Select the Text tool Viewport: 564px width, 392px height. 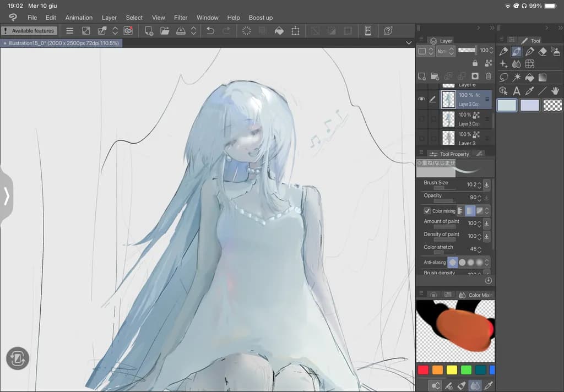point(516,91)
